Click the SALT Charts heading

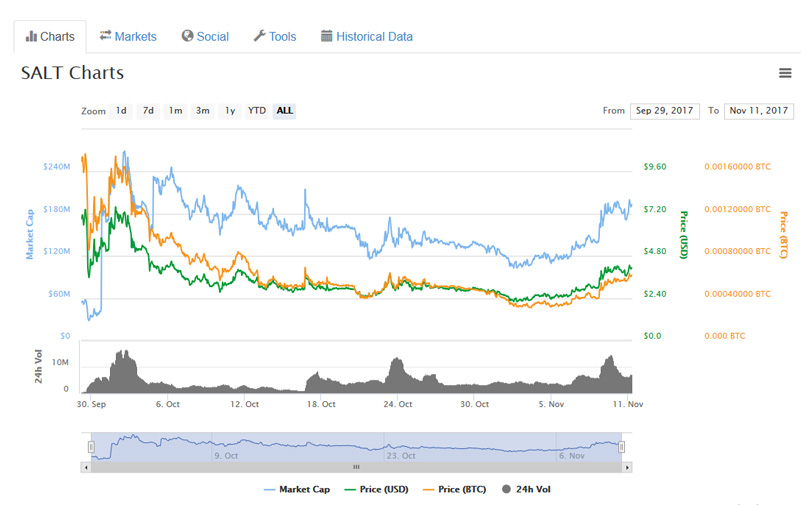[x=72, y=73]
